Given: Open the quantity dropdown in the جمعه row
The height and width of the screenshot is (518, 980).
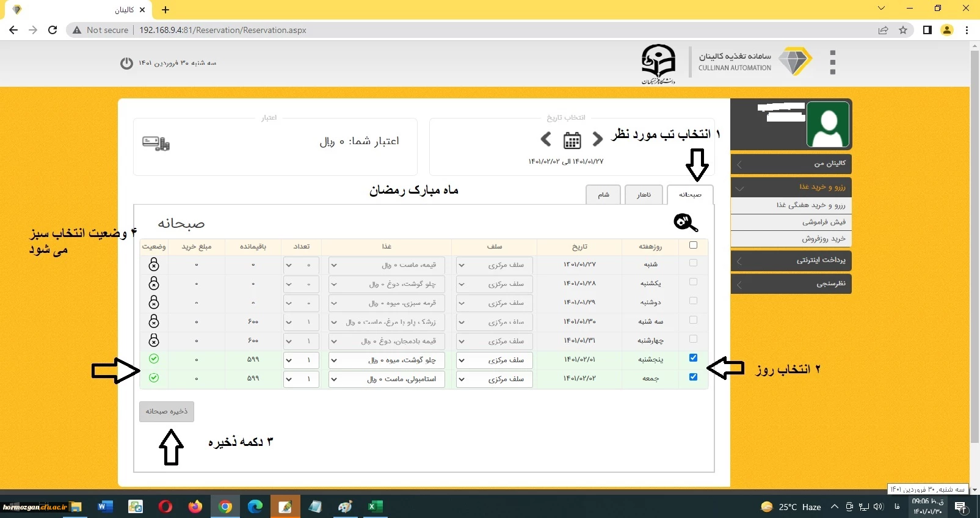Looking at the screenshot, I should (x=301, y=379).
